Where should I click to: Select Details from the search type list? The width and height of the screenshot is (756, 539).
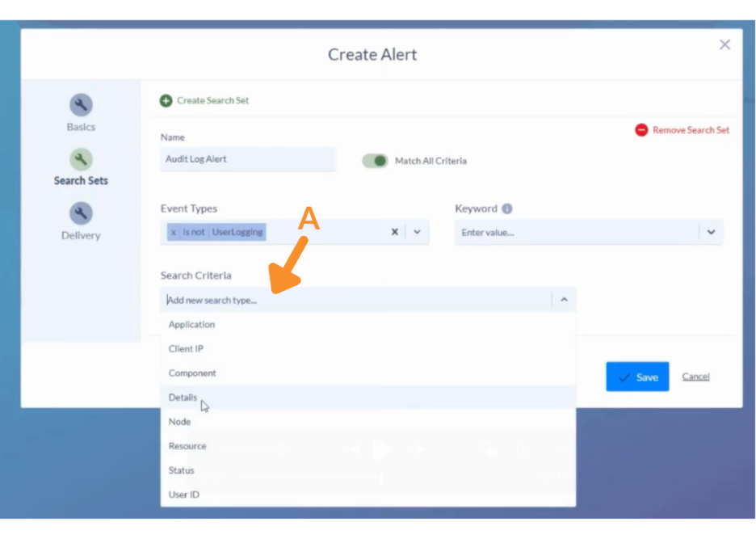(183, 398)
